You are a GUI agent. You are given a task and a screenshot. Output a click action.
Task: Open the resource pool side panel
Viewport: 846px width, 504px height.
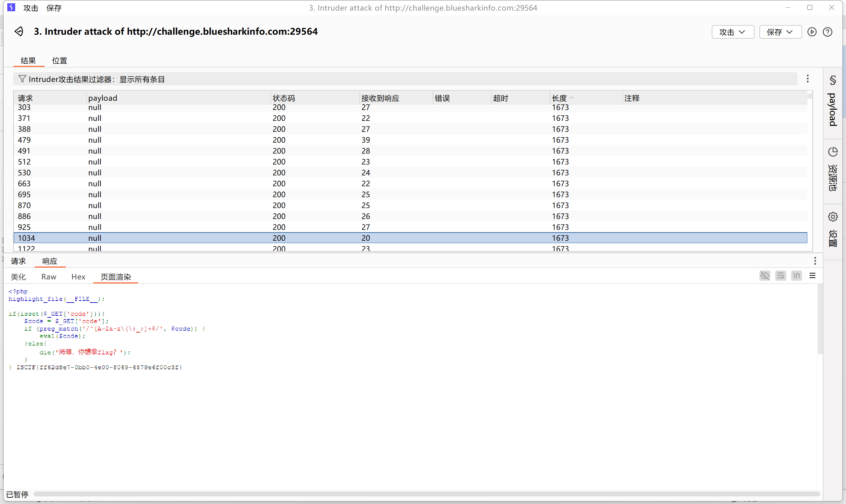(x=832, y=169)
